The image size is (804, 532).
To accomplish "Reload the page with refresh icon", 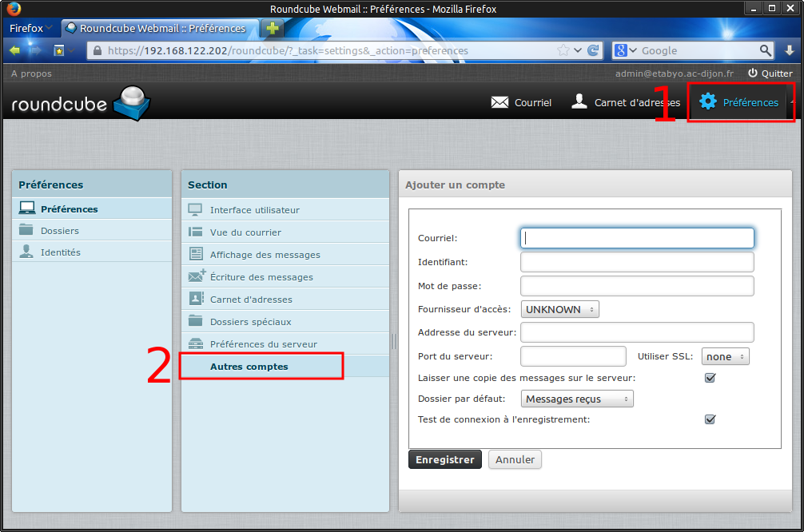I will coord(593,50).
